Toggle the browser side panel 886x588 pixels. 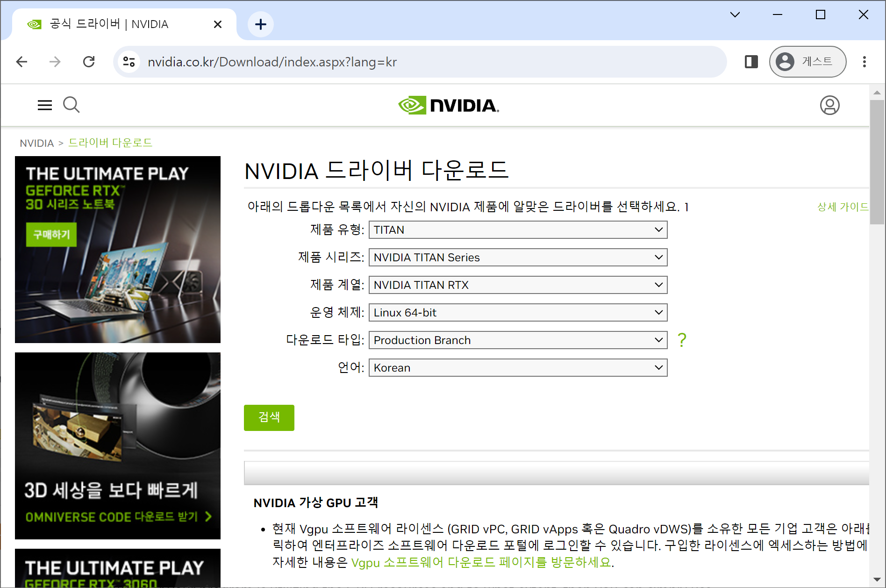751,62
